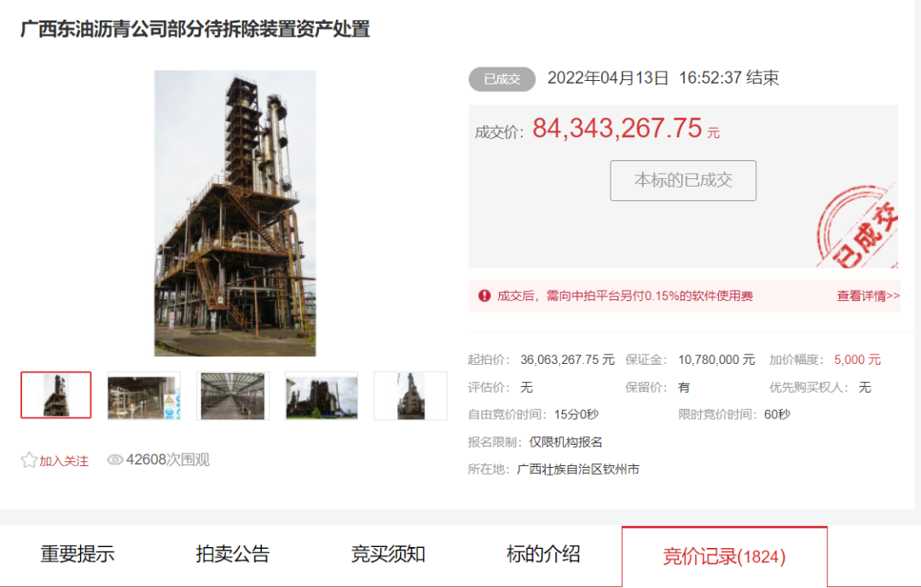Image resolution: width=921 pixels, height=588 pixels.
Task: Click the large main refinery tower image
Action: coord(235,213)
